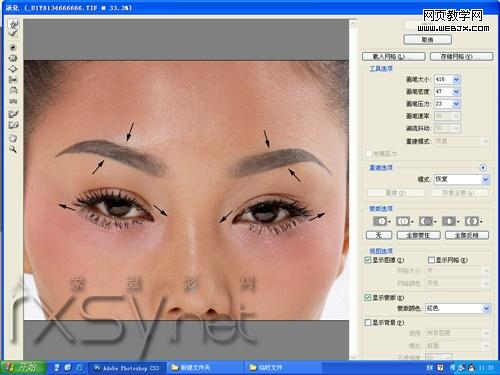The height and width of the screenshot is (375, 500).
Task: Click the Subtract from Selection mask icon
Action: 427,221
